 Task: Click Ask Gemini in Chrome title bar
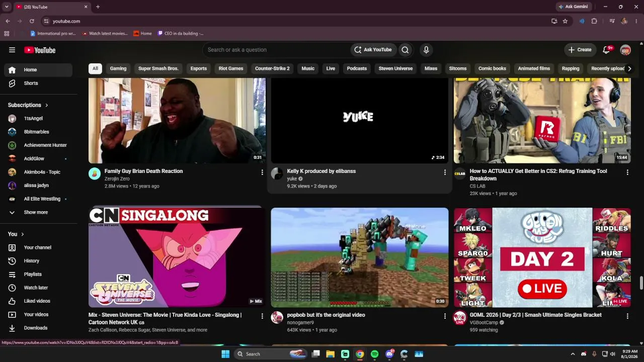[x=573, y=7]
